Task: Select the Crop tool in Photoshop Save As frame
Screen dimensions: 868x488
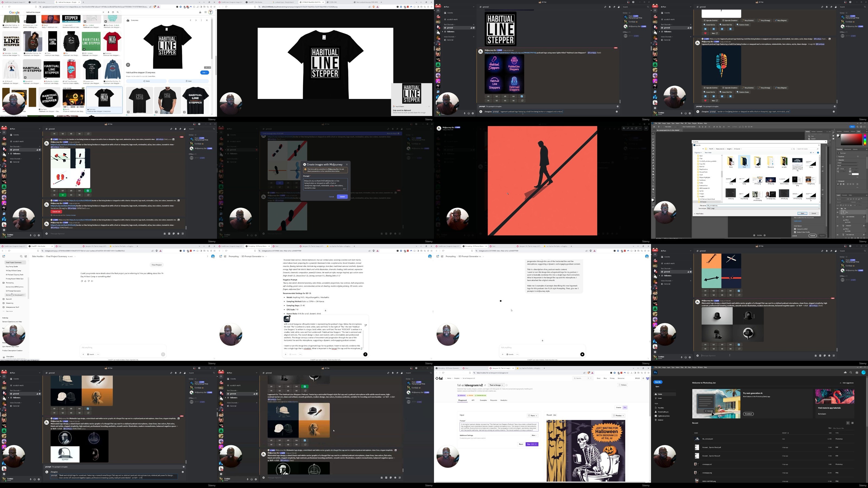Action: [x=653, y=145]
